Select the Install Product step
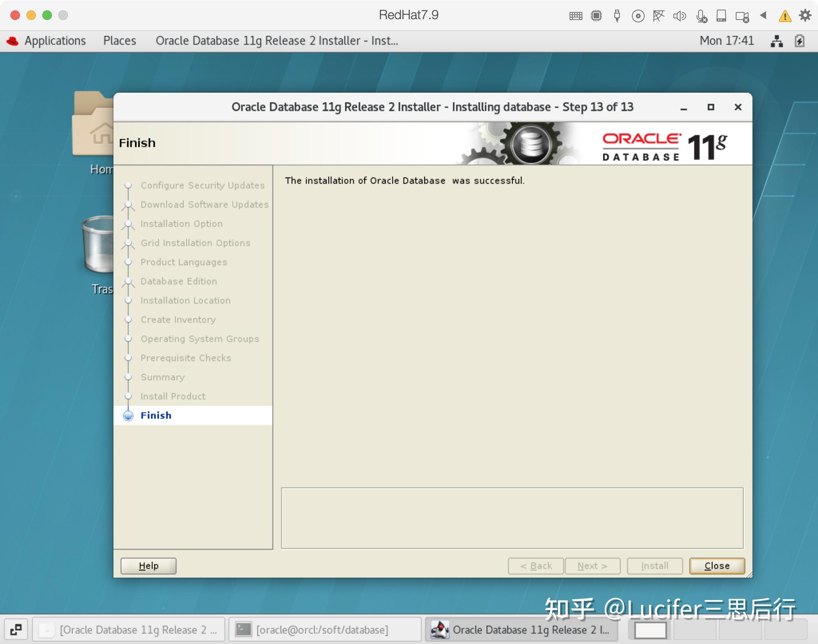The width and height of the screenshot is (818, 644). [x=173, y=396]
